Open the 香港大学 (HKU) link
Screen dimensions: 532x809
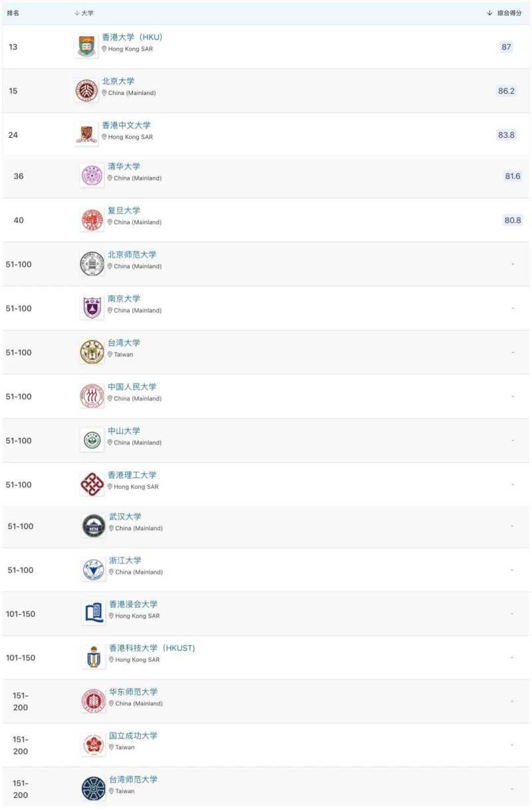coord(132,37)
